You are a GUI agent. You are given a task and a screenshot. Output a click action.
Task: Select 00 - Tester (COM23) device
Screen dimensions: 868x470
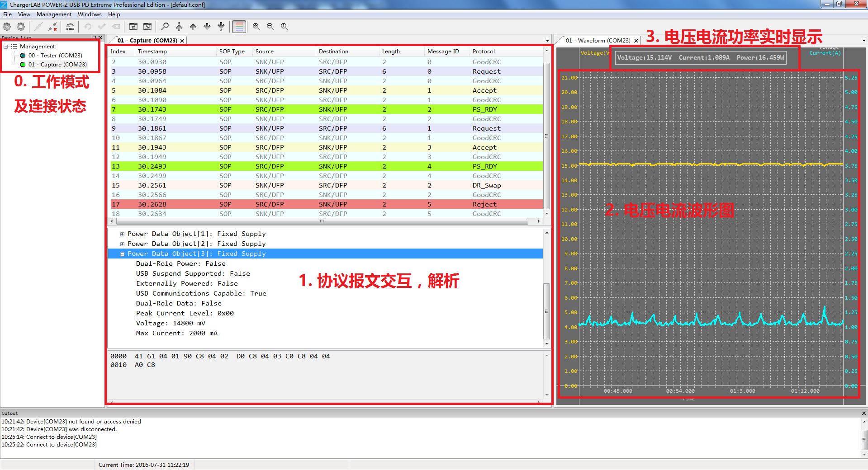coord(55,56)
